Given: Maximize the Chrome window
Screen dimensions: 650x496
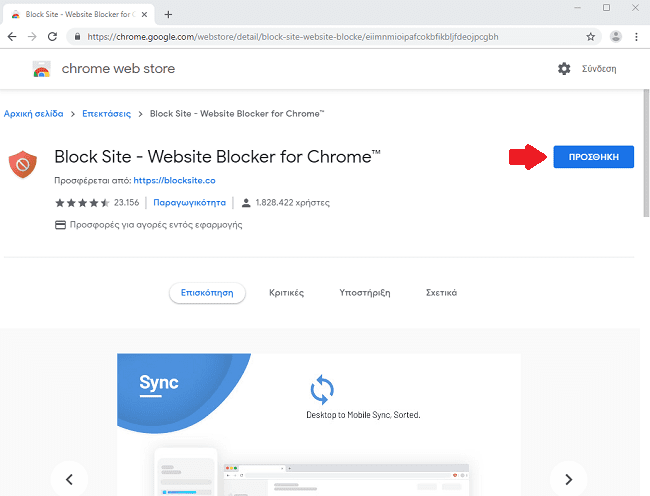Looking at the screenshot, I should [x=606, y=8].
